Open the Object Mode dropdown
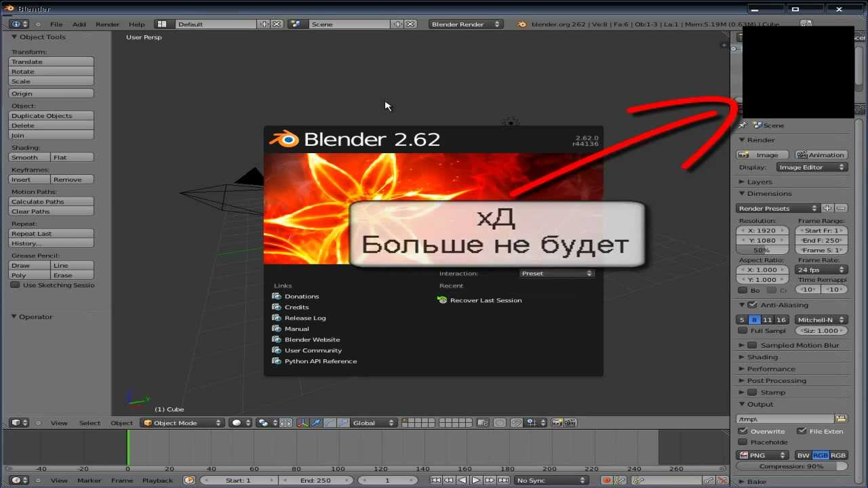The height and width of the screenshot is (488, 868). 182,422
